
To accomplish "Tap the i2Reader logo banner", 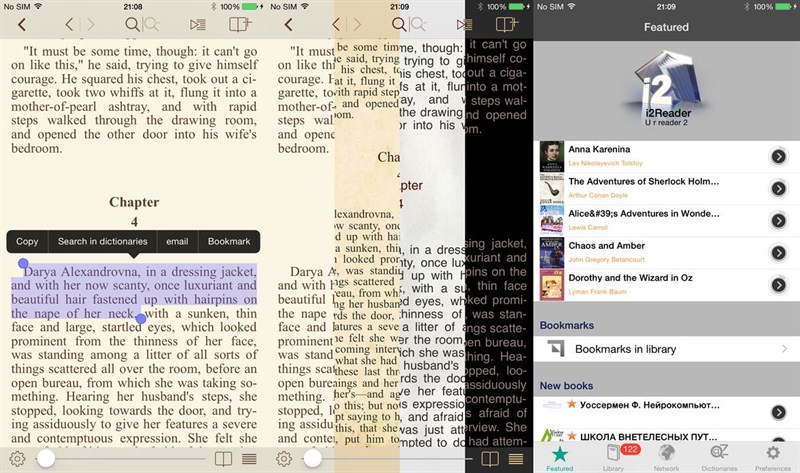I will point(667,89).
